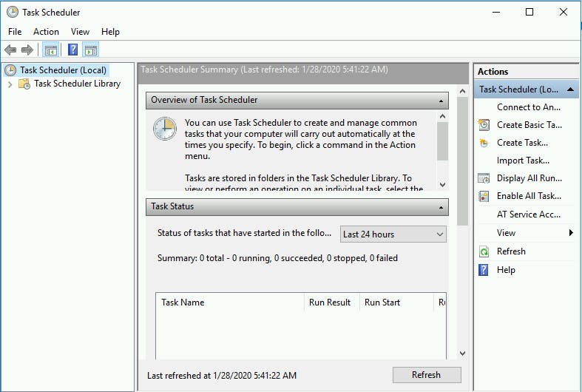Click Create Basic Ta... action link
Image resolution: width=582 pixels, height=392 pixels.
[x=529, y=125]
